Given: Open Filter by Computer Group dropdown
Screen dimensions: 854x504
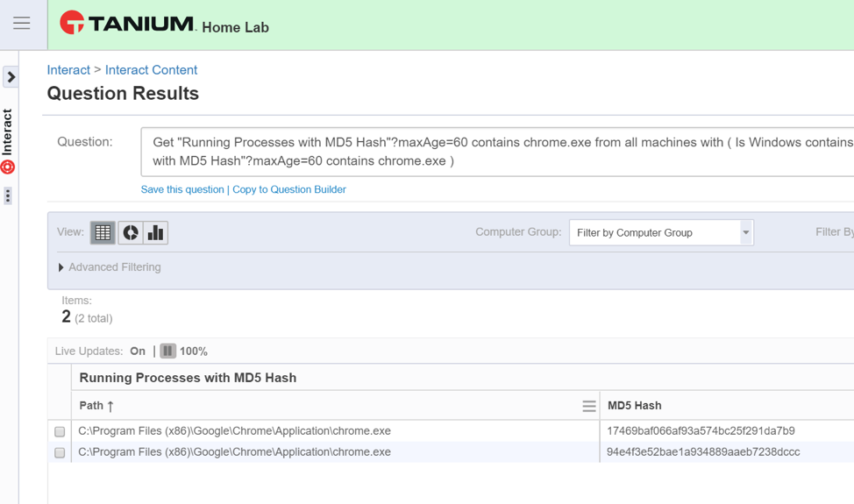Looking at the screenshot, I should [660, 232].
